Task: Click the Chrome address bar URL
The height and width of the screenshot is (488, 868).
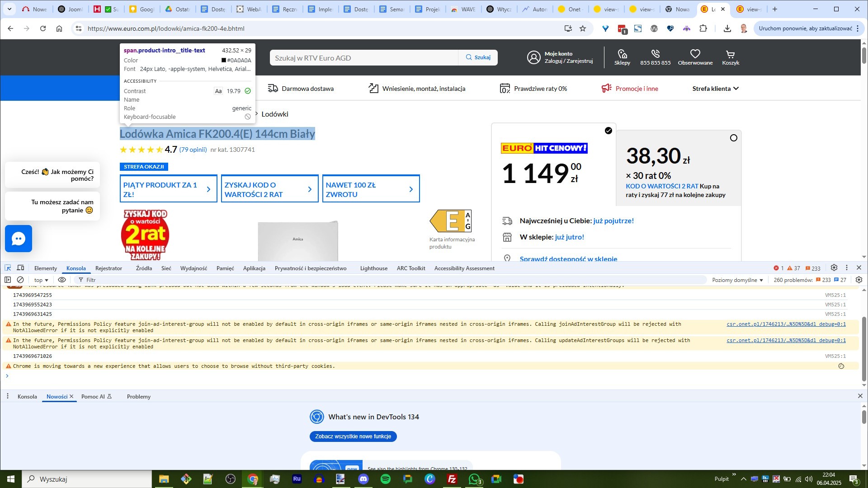Action: 166,28
